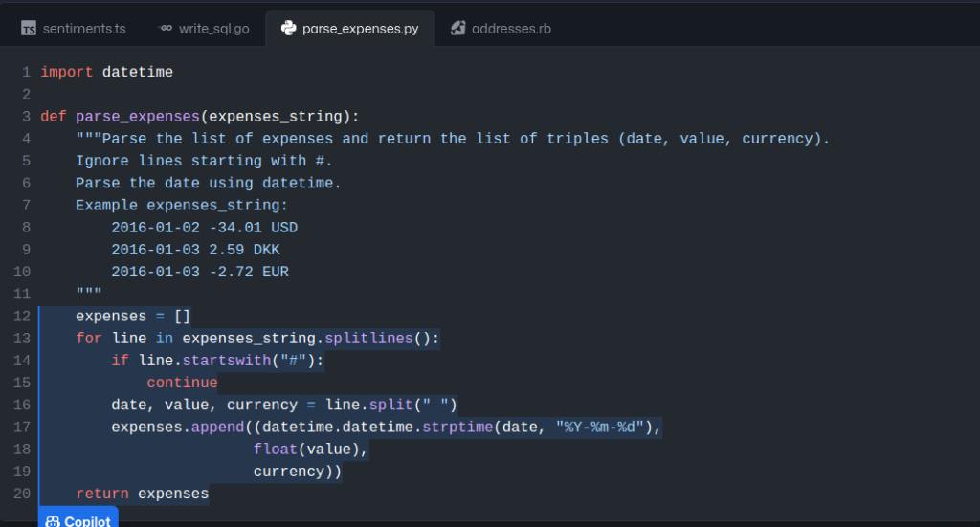
Task: Click the 'strptime' method call
Action: [x=457, y=428]
